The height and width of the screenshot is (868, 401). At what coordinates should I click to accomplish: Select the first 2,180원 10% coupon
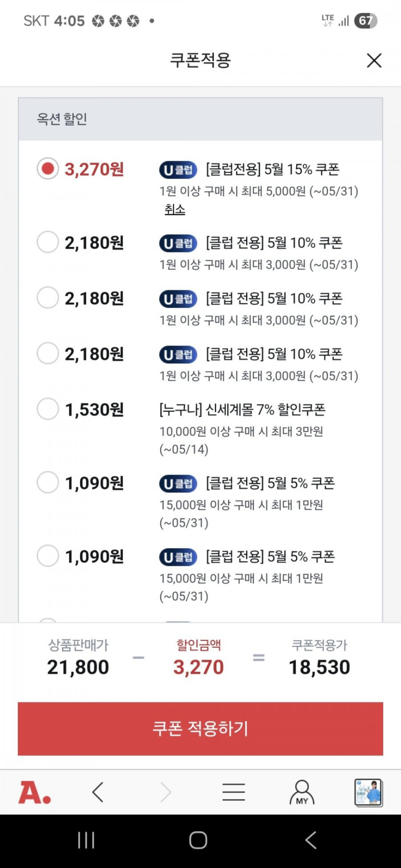click(x=48, y=242)
